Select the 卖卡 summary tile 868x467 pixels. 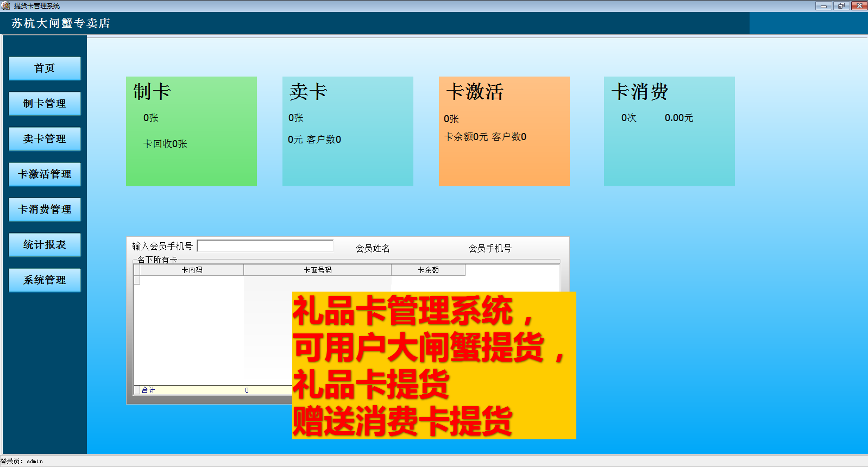(348, 131)
